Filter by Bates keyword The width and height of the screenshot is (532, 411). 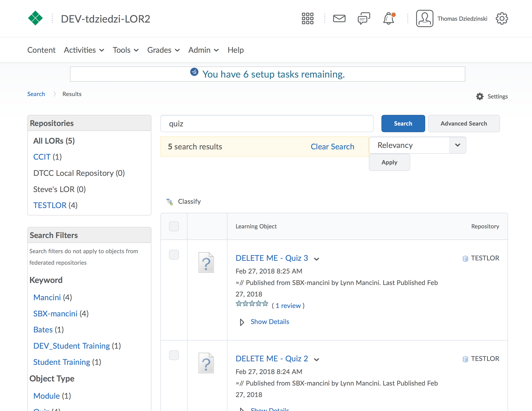click(x=43, y=330)
